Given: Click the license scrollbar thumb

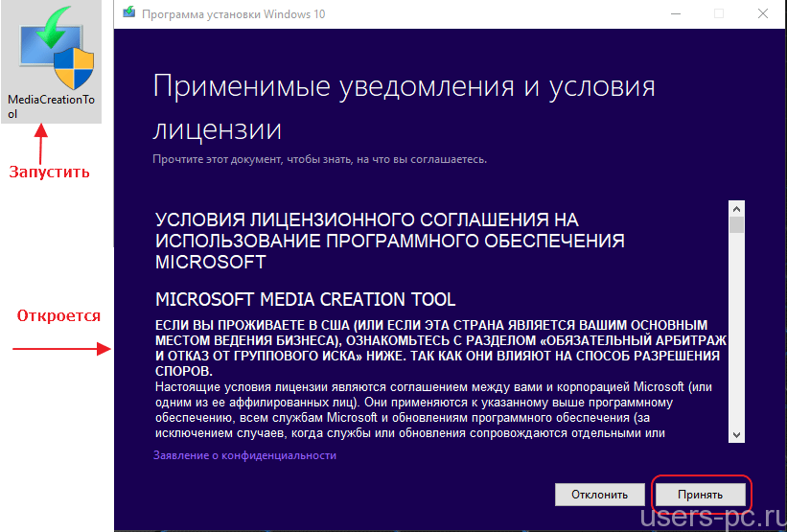Looking at the screenshot, I should click(736, 225).
